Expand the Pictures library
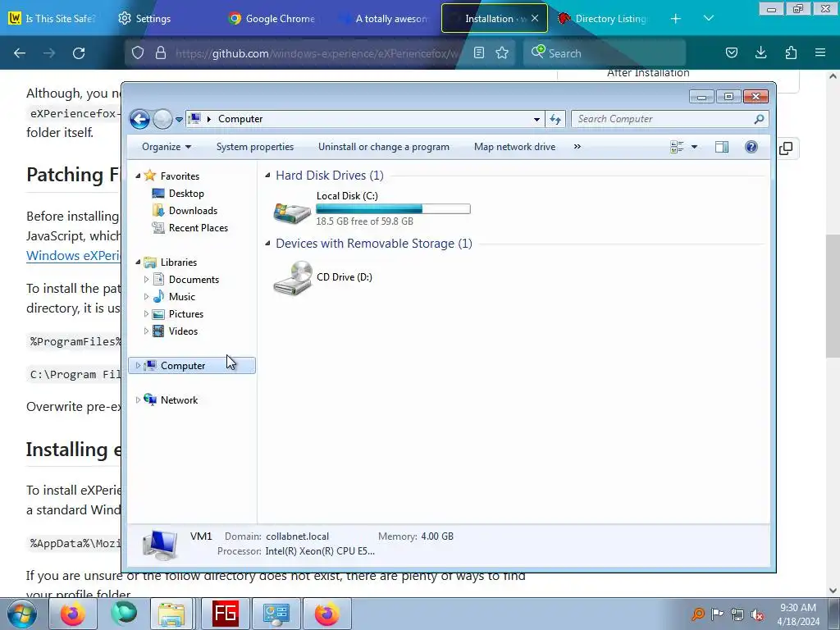The height and width of the screenshot is (630, 840). coord(146,314)
